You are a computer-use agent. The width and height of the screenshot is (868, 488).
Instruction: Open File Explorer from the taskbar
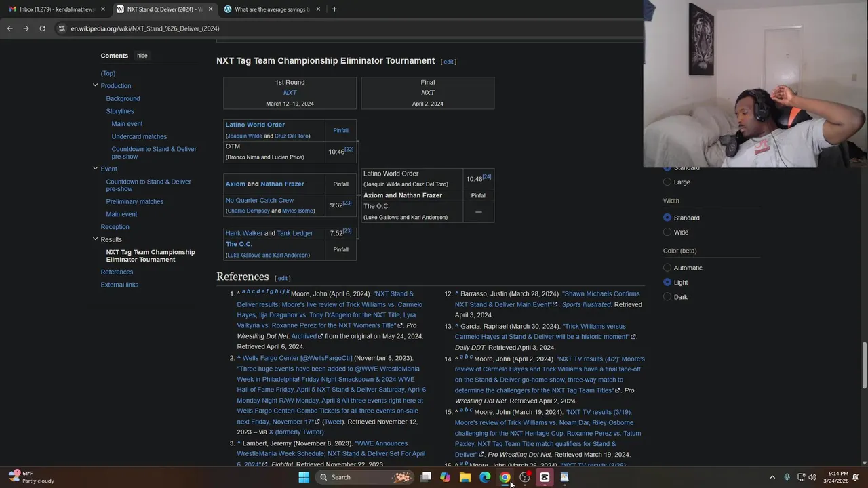tap(465, 477)
